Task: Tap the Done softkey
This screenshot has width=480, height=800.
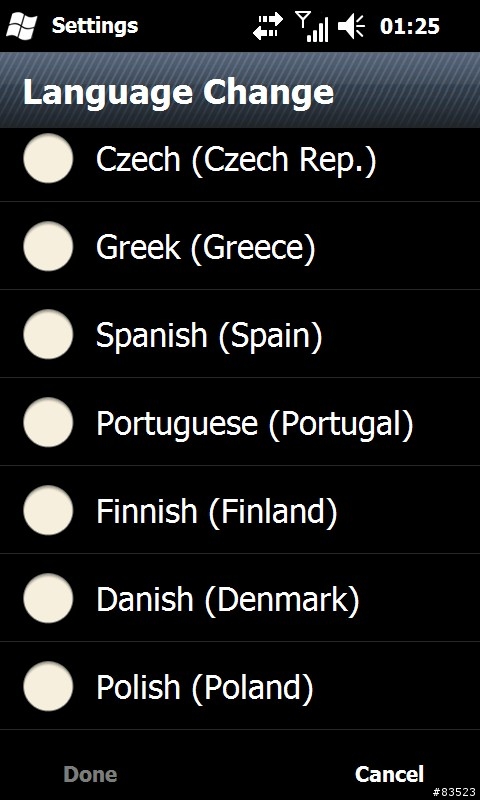Action: (x=90, y=774)
